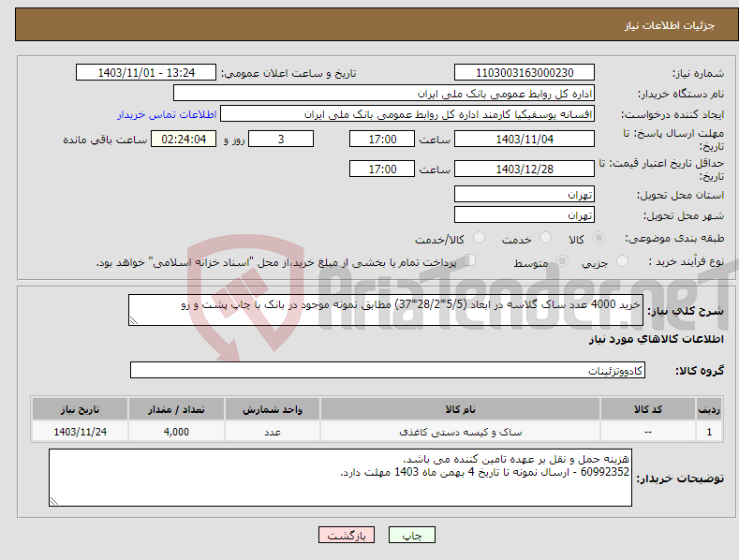739x560 pixels.
Task: Click the بازگشت (back) button
Action: click(347, 535)
